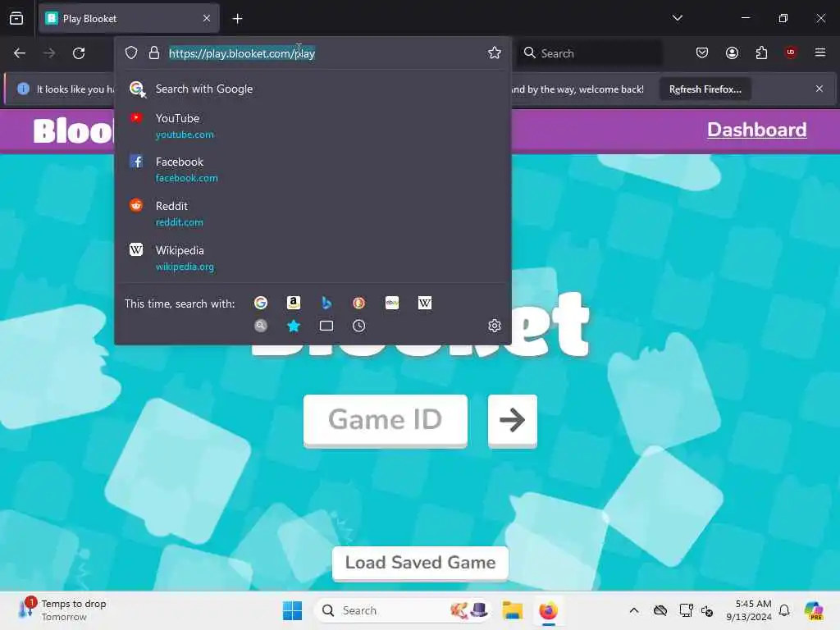Screen dimensions: 840x630
Task: Show hidden system tray icons
Action: pyautogui.click(x=634, y=610)
